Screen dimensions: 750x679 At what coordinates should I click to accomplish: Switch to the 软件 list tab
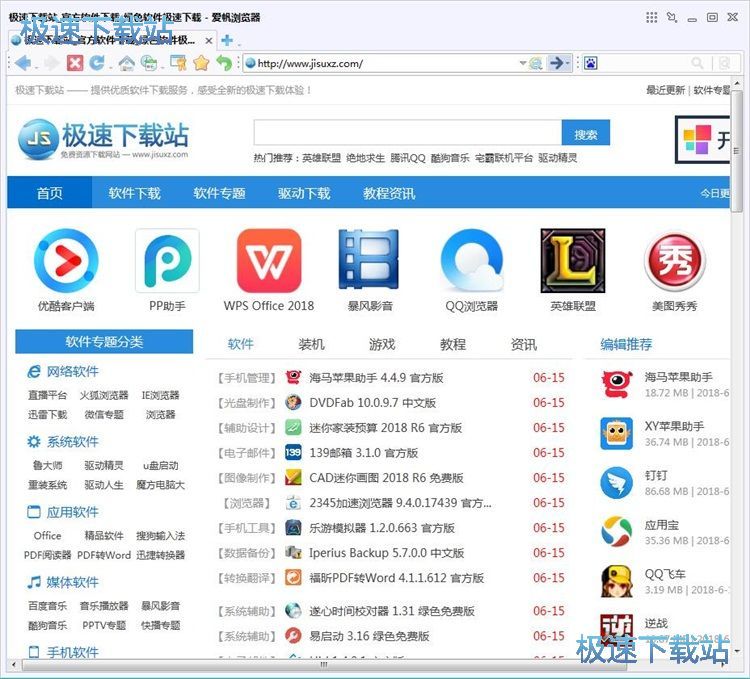coord(241,344)
